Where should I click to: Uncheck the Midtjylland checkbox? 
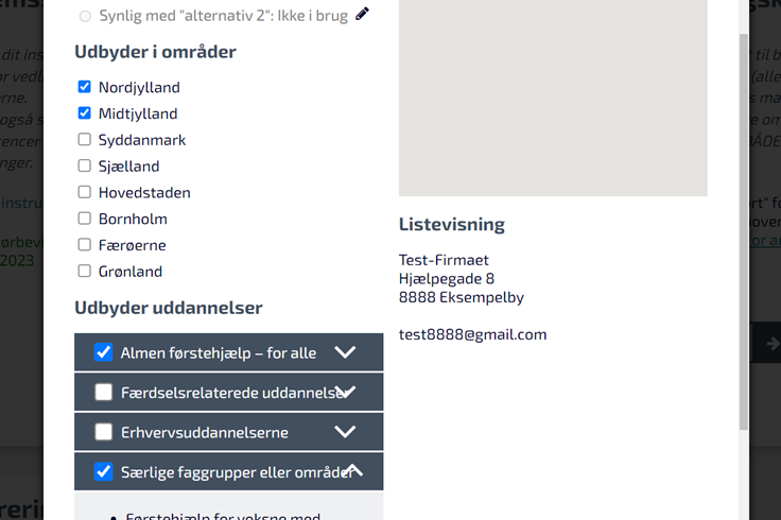coord(85,113)
